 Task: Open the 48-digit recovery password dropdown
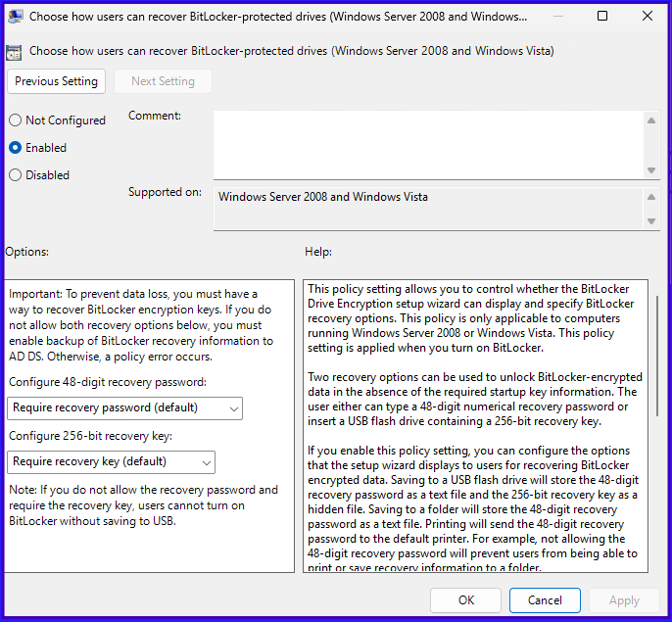[x=124, y=407]
